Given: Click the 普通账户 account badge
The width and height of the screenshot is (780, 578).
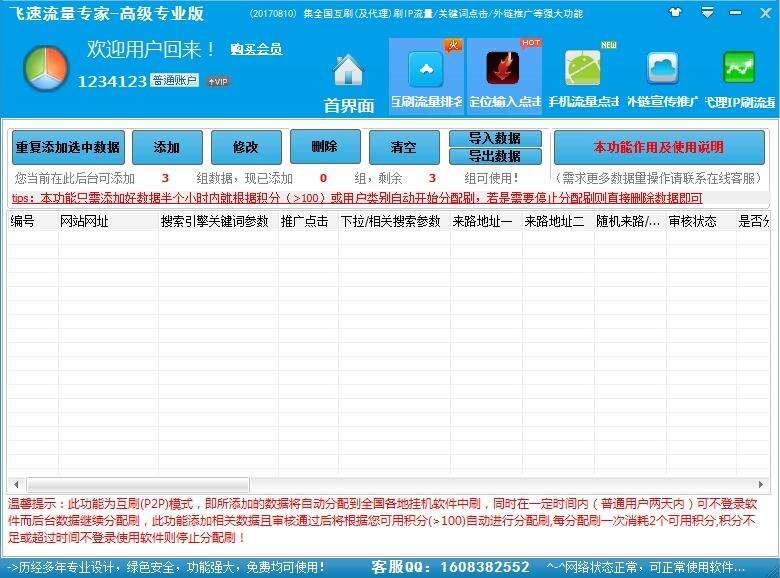Looking at the screenshot, I should pos(174,81).
